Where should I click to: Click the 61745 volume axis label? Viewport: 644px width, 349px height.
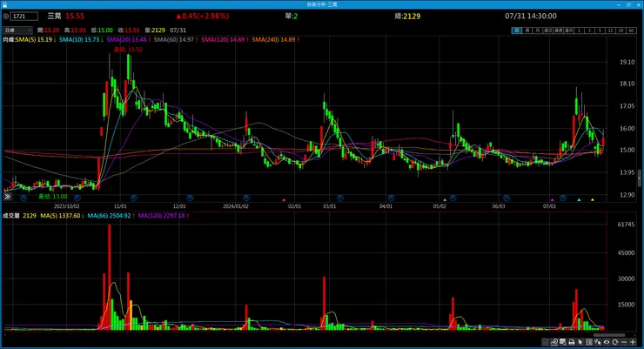click(x=626, y=225)
